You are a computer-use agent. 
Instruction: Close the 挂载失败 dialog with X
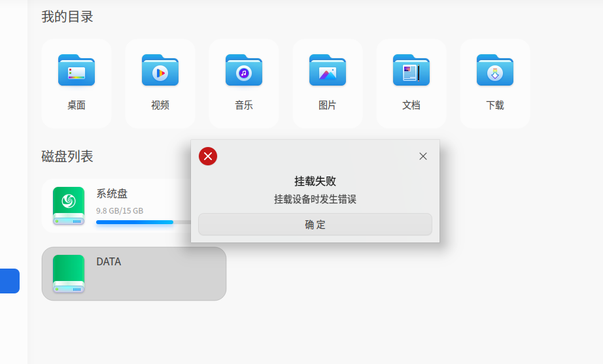423,156
